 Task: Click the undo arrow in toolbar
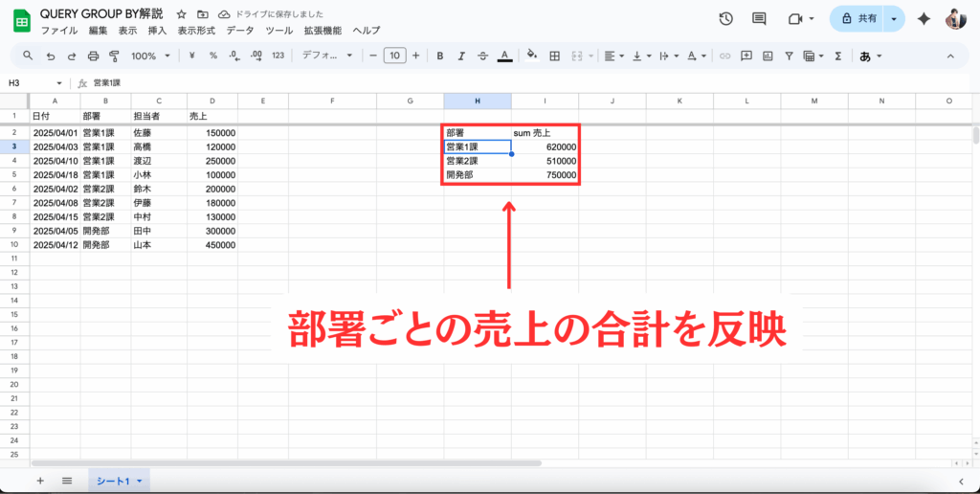pyautogui.click(x=50, y=56)
